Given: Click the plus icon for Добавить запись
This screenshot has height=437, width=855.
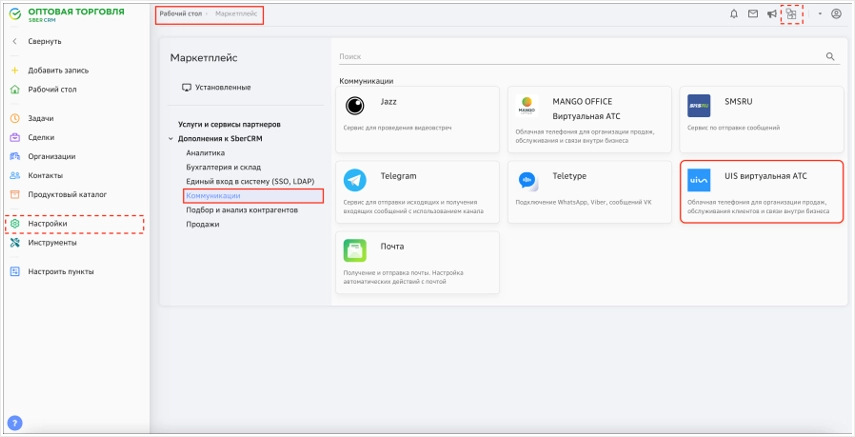Looking at the screenshot, I should pyautogui.click(x=15, y=70).
